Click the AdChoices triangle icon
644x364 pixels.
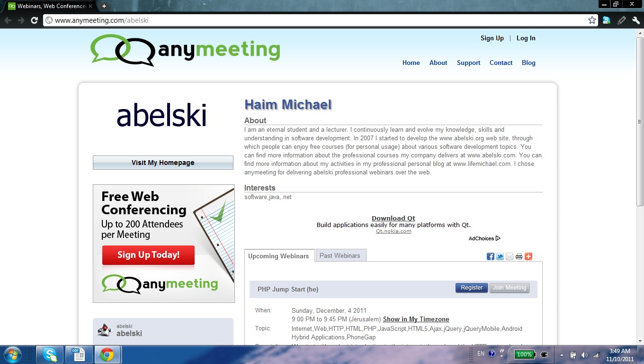(498, 238)
